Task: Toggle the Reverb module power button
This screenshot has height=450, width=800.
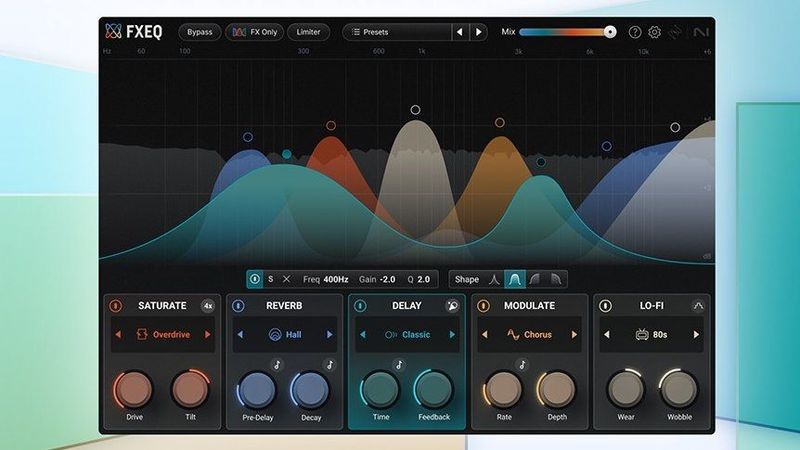Action: pos(238,306)
